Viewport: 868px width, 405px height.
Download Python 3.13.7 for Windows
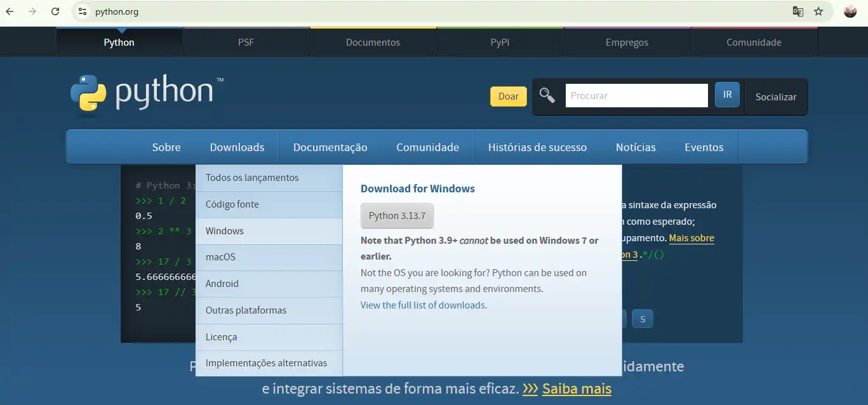397,216
